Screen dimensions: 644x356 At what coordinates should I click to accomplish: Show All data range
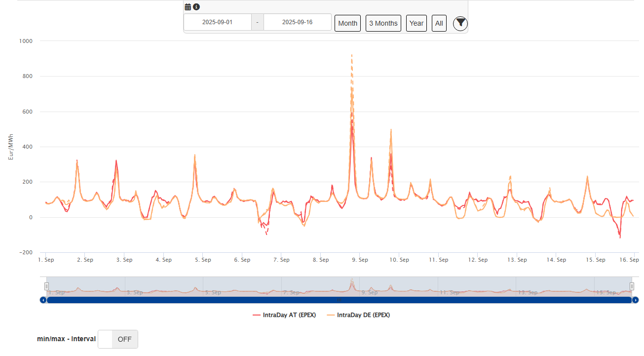pyautogui.click(x=439, y=23)
